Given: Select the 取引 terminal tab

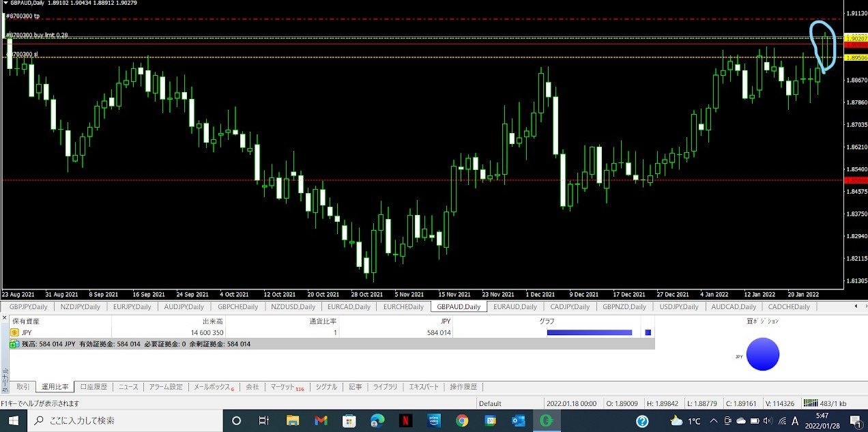Looking at the screenshot, I should click(23, 387).
